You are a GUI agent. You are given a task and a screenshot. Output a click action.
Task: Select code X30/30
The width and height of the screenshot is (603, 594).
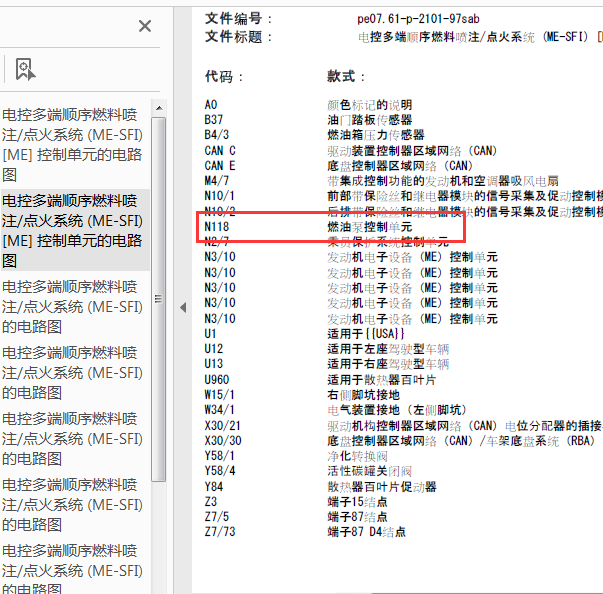[223, 441]
